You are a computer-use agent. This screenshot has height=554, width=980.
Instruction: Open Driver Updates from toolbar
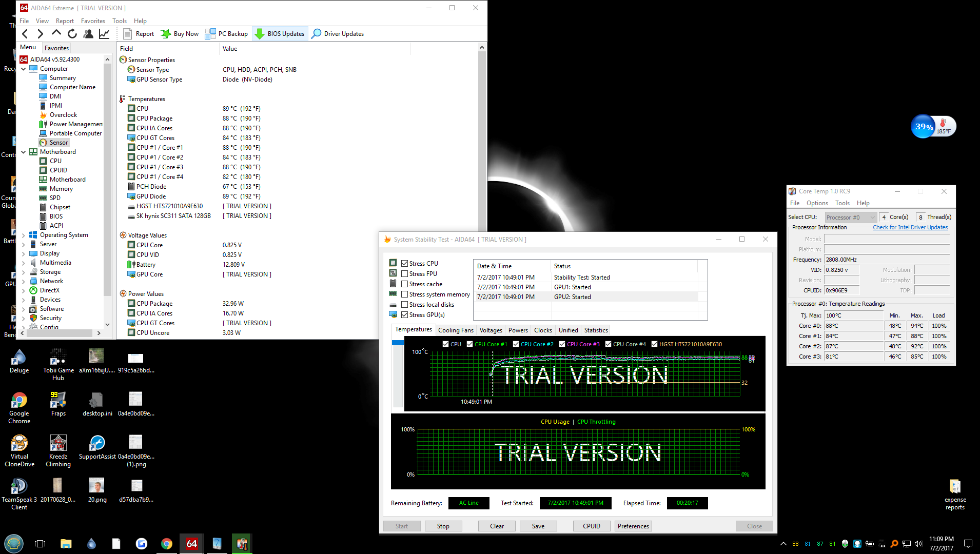point(338,34)
